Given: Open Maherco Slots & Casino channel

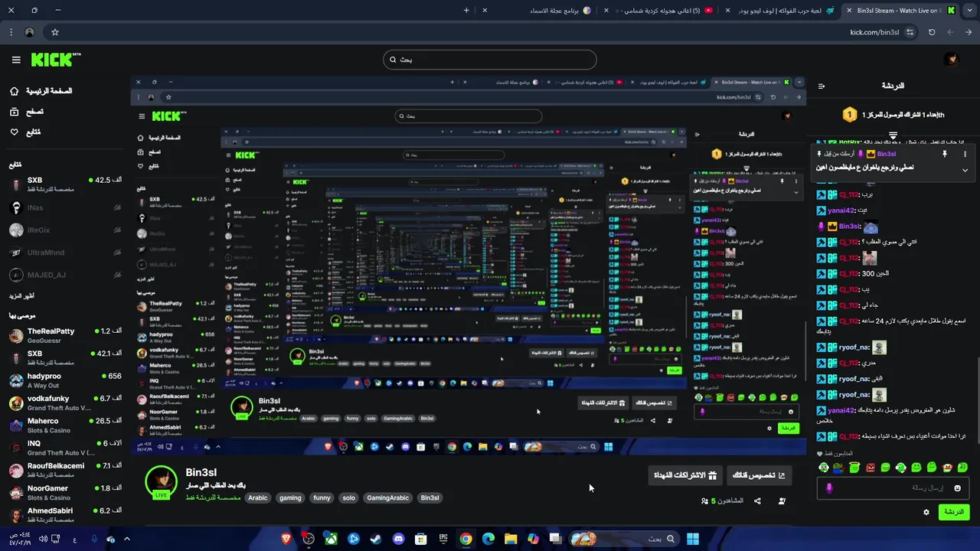Looking at the screenshot, I should point(65,425).
